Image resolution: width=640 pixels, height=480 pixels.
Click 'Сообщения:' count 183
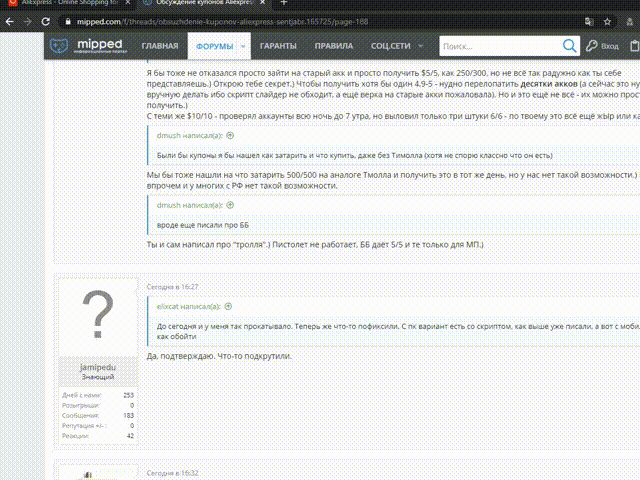pyautogui.click(x=129, y=416)
